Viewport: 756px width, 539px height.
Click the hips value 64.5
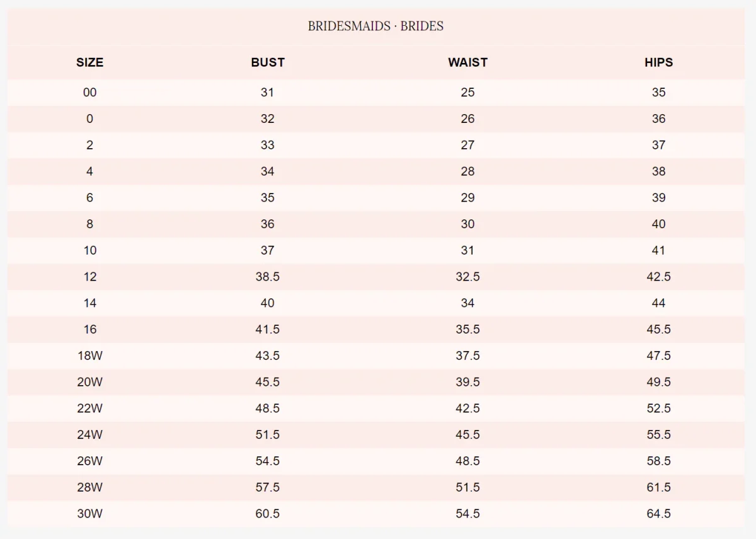click(658, 514)
